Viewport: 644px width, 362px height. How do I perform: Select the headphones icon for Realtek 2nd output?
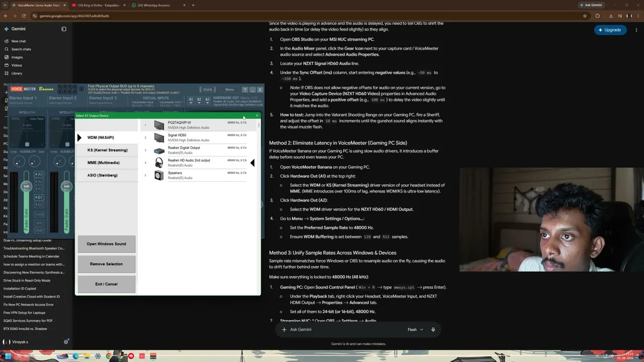tap(159, 163)
